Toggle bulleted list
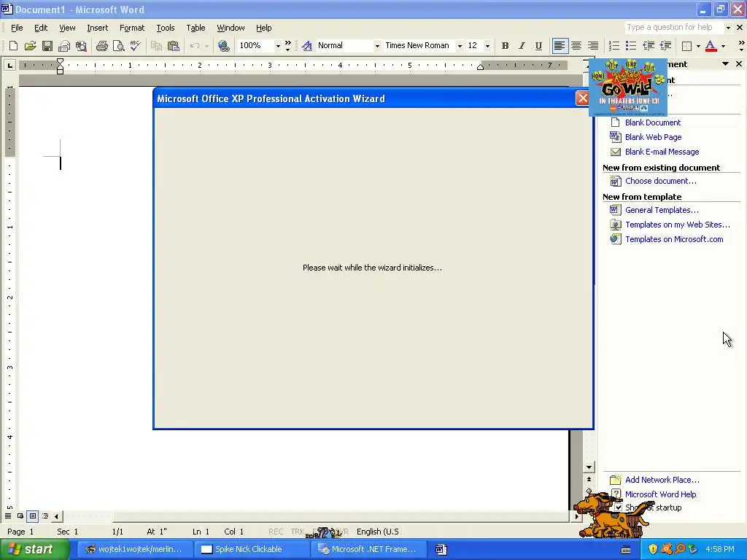This screenshot has width=747, height=560. (631, 46)
